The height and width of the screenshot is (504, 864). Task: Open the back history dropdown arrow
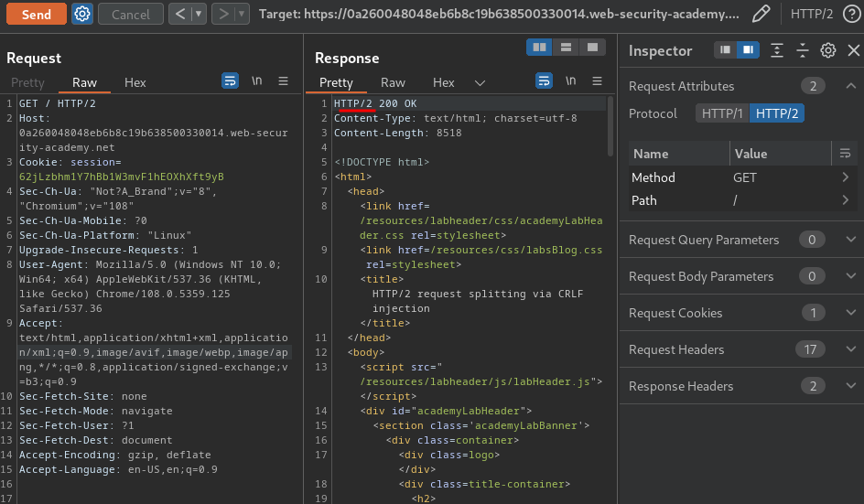199,14
